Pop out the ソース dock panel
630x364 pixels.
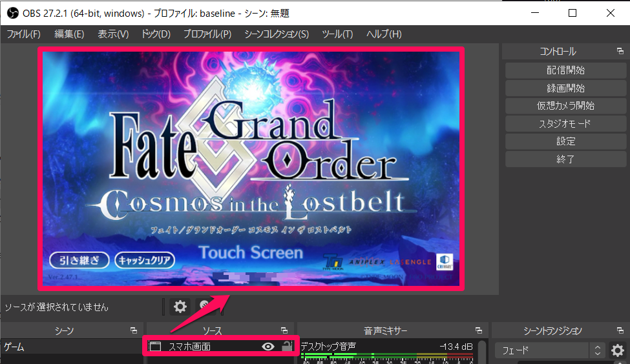pyautogui.click(x=284, y=330)
